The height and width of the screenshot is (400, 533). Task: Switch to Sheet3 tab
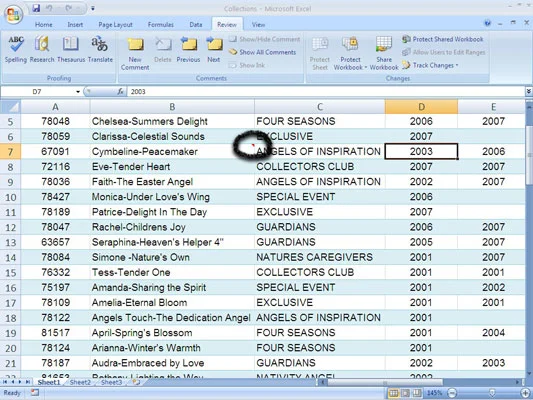[111, 382]
